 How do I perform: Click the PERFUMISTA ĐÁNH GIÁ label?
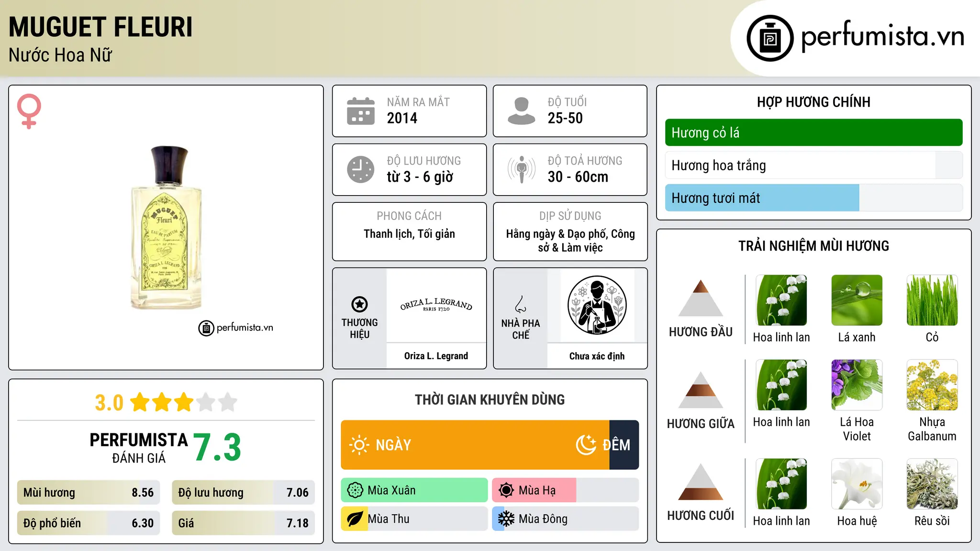click(139, 448)
